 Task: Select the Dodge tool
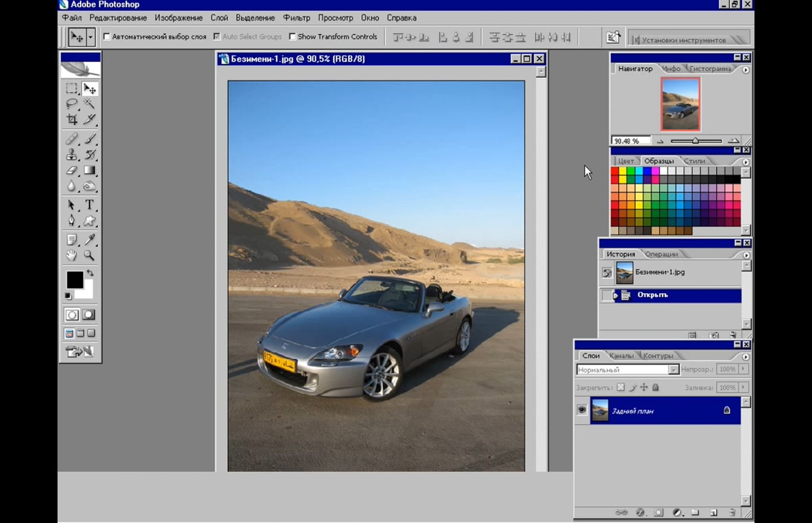90,186
